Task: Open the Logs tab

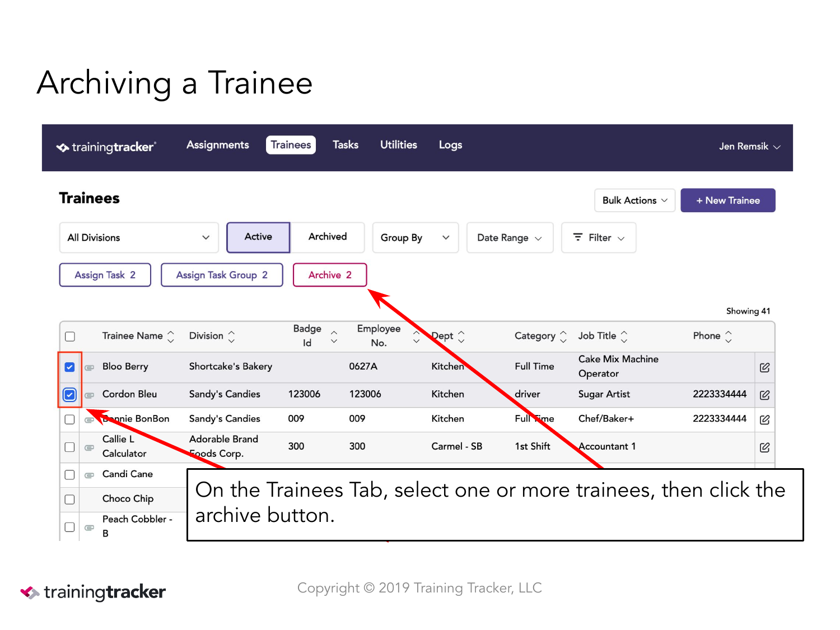Action: point(450,145)
